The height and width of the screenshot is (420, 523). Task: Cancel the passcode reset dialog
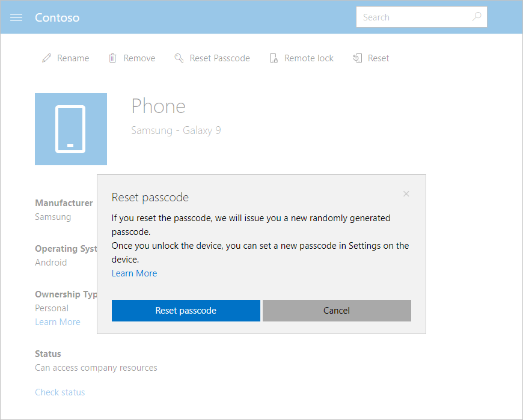click(x=336, y=311)
